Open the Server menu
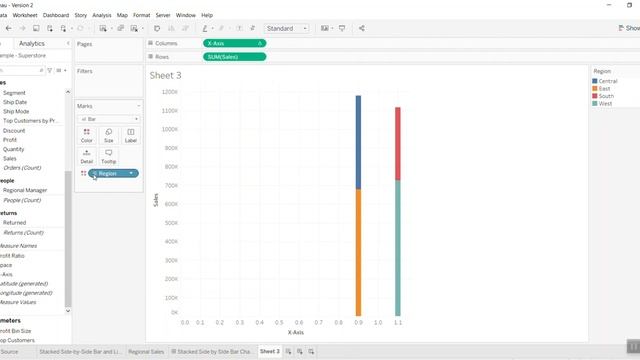Image resolution: width=640 pixels, height=360 pixels. coord(163,15)
